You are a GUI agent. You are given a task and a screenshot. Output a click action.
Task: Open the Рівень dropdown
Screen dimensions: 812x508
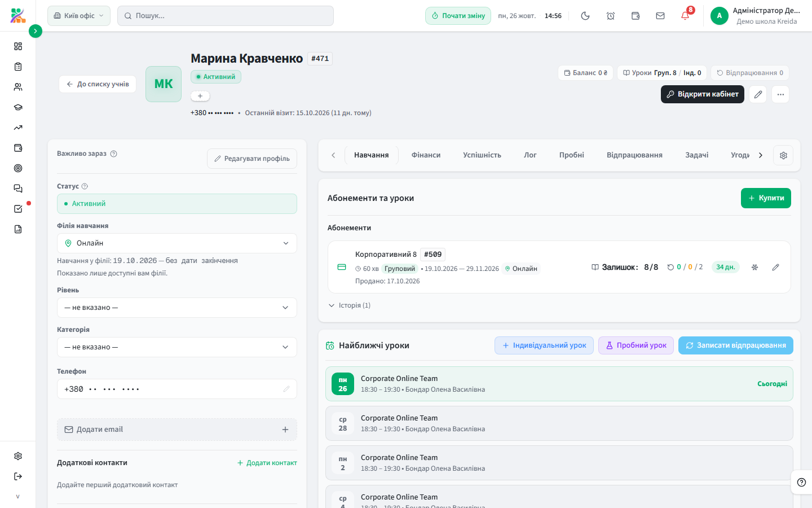pyautogui.click(x=177, y=308)
